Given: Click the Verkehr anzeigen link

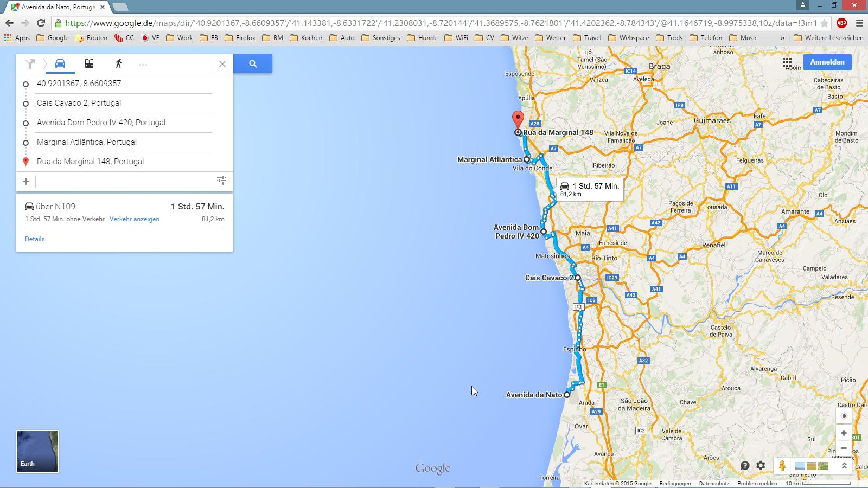Looking at the screenshot, I should [135, 219].
